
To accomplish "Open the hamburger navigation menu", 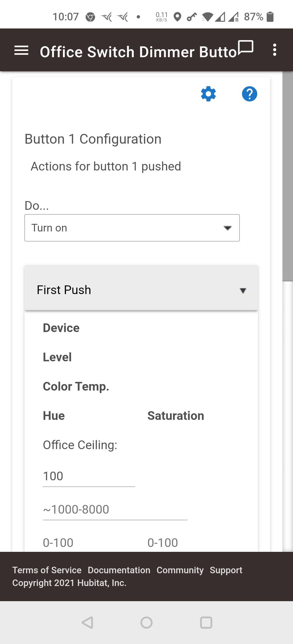I will coord(21,50).
